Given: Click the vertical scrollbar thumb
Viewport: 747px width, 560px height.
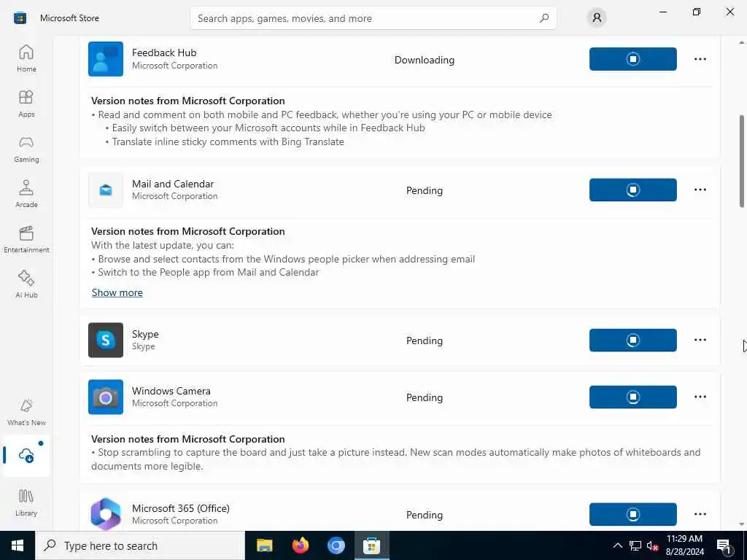Looking at the screenshot, I should tap(742, 161).
